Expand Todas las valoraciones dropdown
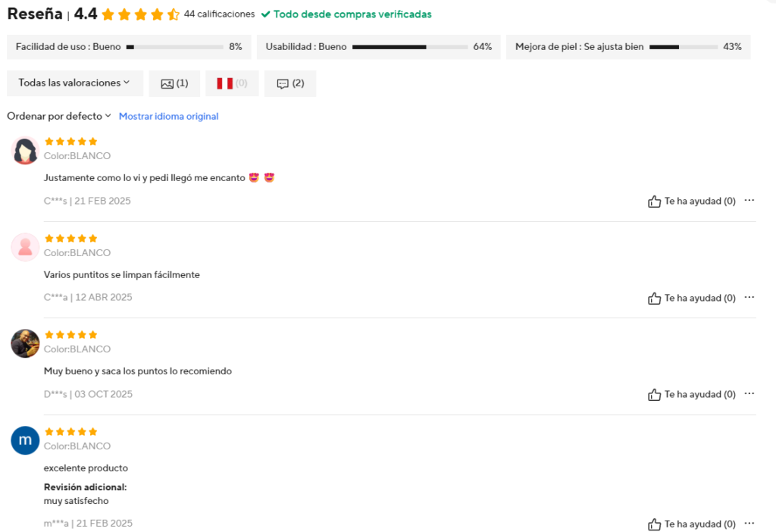 (74, 83)
